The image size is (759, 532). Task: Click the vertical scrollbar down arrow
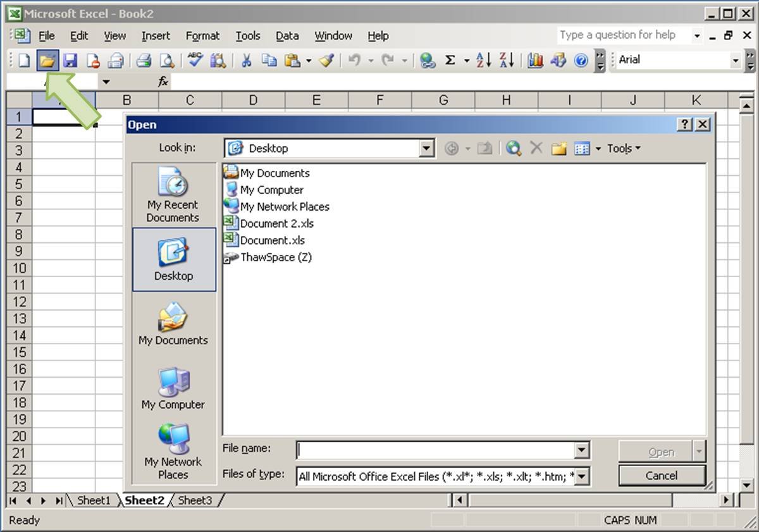[x=746, y=485]
